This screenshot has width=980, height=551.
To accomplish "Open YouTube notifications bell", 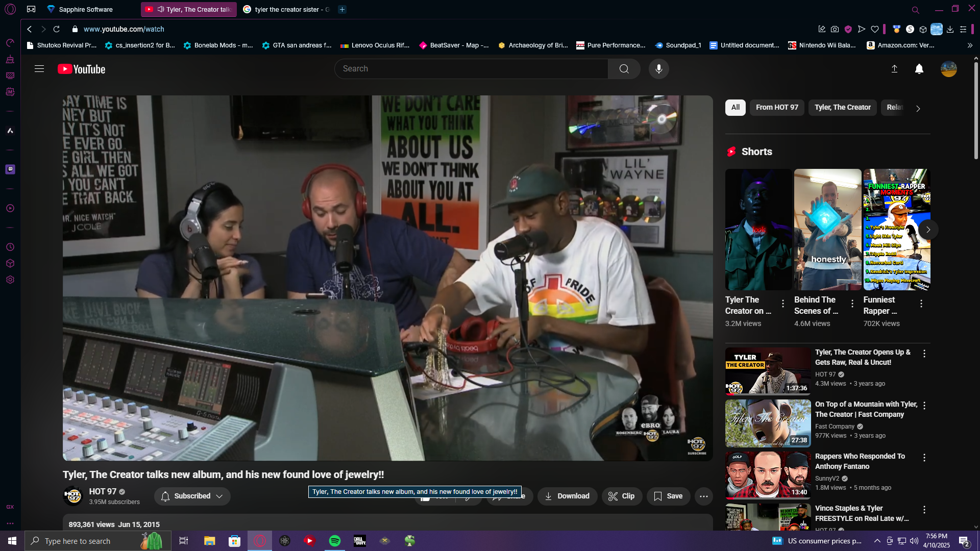I will [919, 69].
